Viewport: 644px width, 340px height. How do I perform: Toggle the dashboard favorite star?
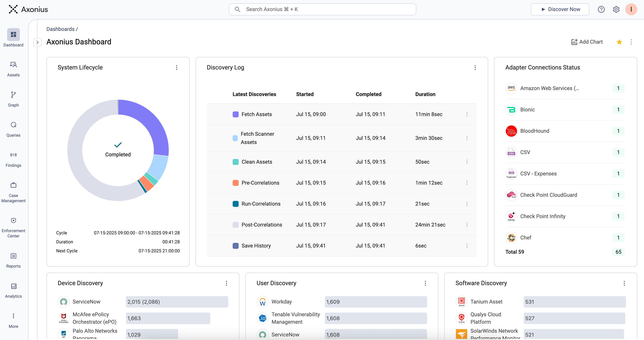click(619, 42)
